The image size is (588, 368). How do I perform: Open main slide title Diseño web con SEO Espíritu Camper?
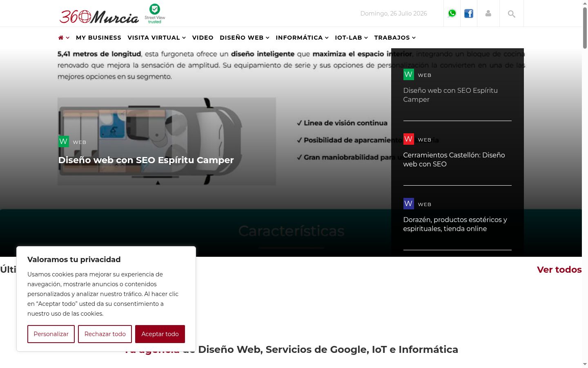point(146,160)
